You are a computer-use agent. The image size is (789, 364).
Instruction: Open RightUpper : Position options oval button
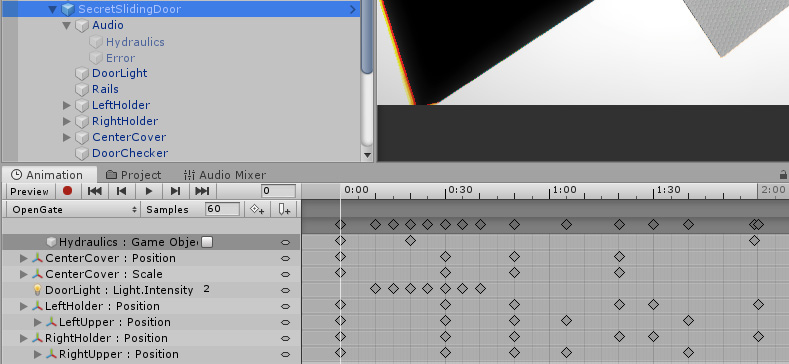[x=285, y=354]
